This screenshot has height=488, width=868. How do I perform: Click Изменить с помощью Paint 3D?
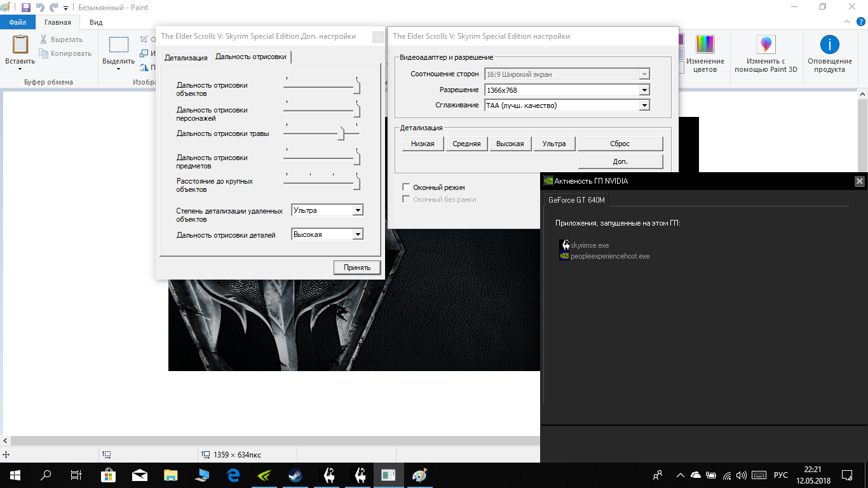(766, 53)
